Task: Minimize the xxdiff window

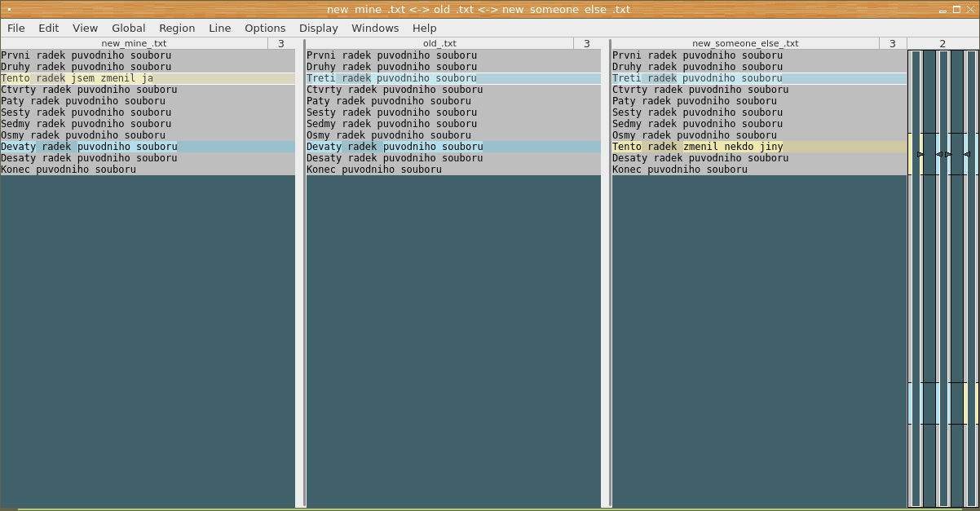Action: 942,10
